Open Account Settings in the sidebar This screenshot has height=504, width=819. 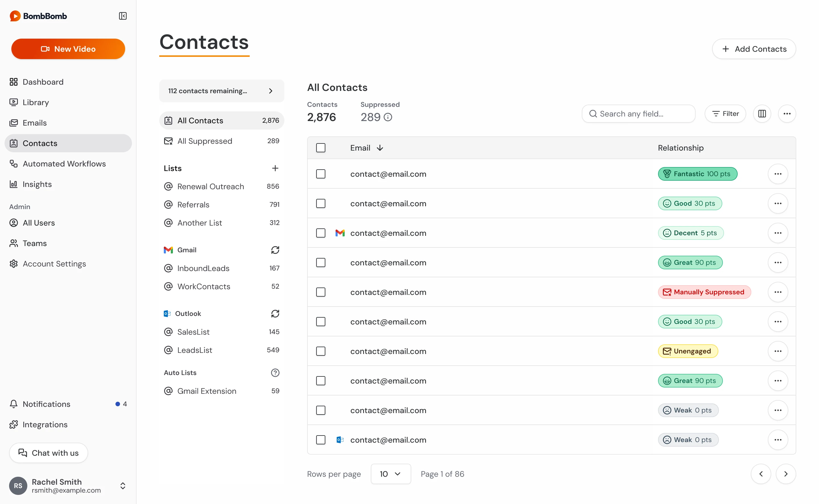point(68,264)
